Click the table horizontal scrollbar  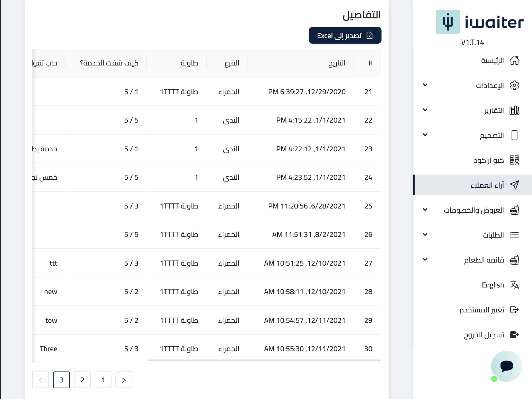click(x=263, y=360)
